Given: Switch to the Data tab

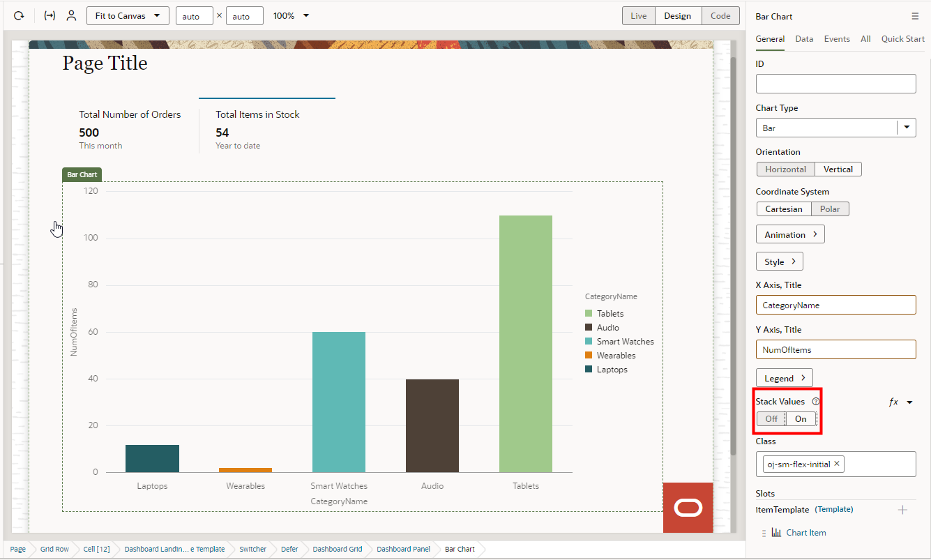Looking at the screenshot, I should (803, 39).
